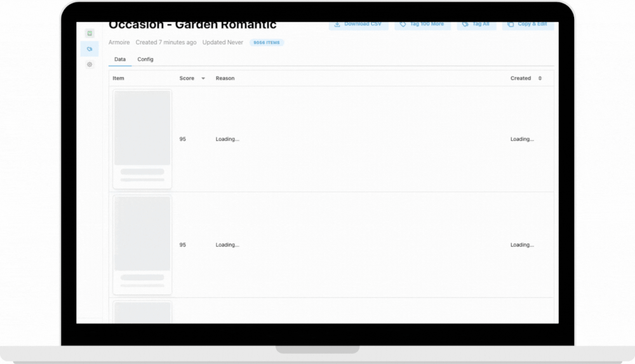Switch to the Data tab

tap(120, 60)
